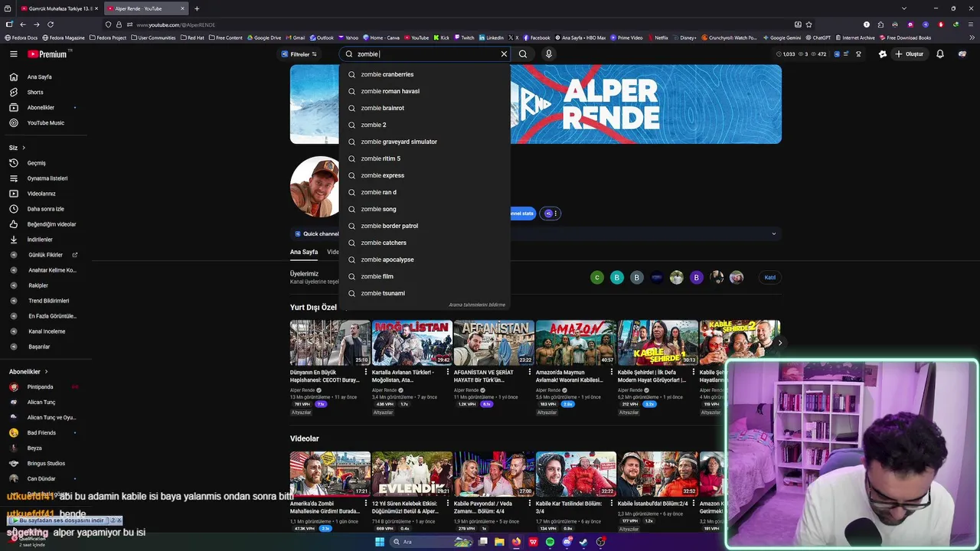Viewport: 980px width, 551px height.
Task: Open the Can Dündar subscription channel
Action: point(42,479)
